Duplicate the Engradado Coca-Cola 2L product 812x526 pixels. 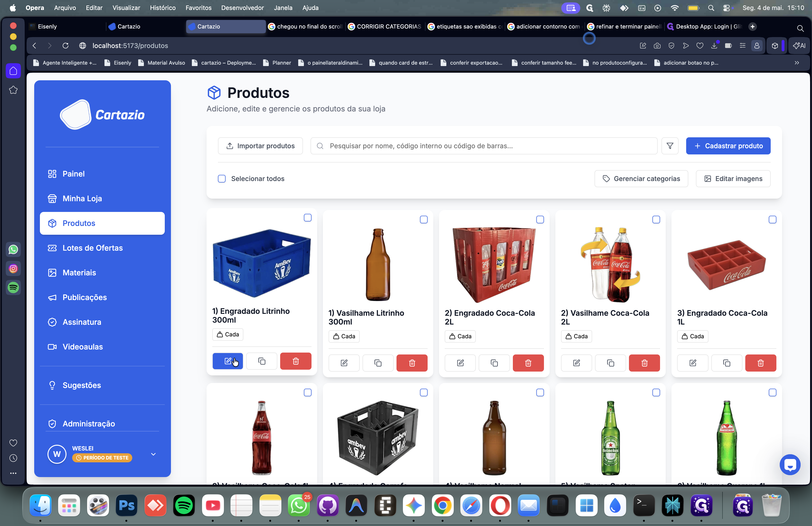point(494,363)
